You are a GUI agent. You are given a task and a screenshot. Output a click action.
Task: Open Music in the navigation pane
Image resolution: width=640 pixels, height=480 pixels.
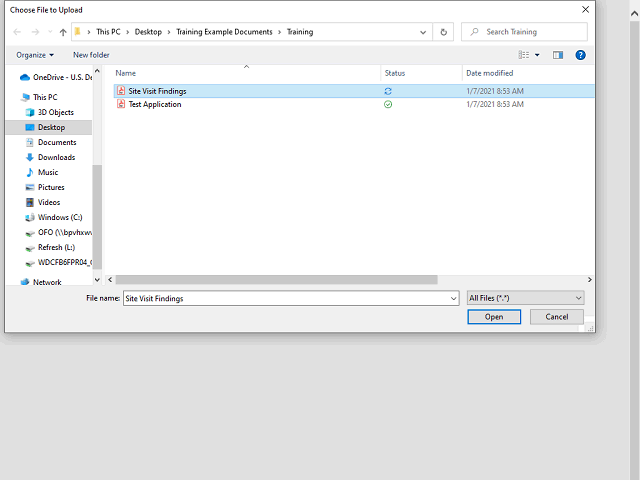click(x=42, y=172)
